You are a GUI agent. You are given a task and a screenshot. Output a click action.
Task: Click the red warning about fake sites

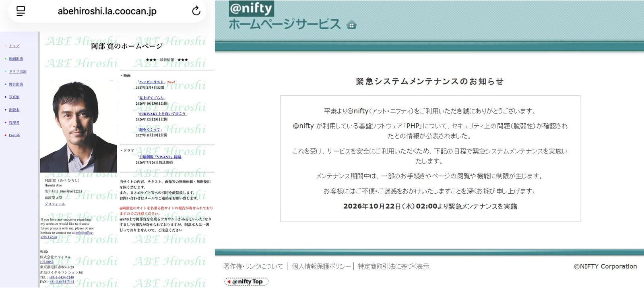tap(166, 211)
